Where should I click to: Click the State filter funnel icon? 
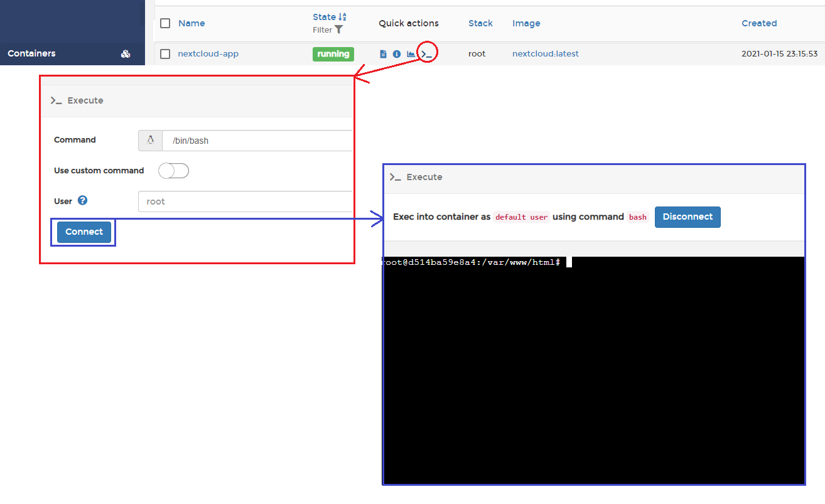(x=339, y=29)
